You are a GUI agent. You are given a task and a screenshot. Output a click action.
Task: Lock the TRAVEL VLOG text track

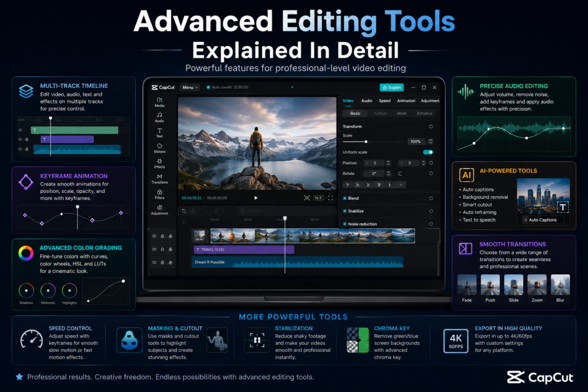163,249
